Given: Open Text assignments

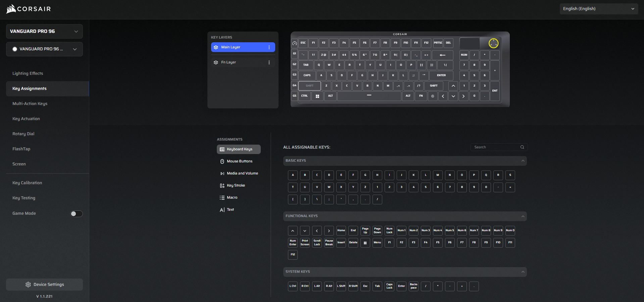Looking at the screenshot, I should [x=239, y=210].
